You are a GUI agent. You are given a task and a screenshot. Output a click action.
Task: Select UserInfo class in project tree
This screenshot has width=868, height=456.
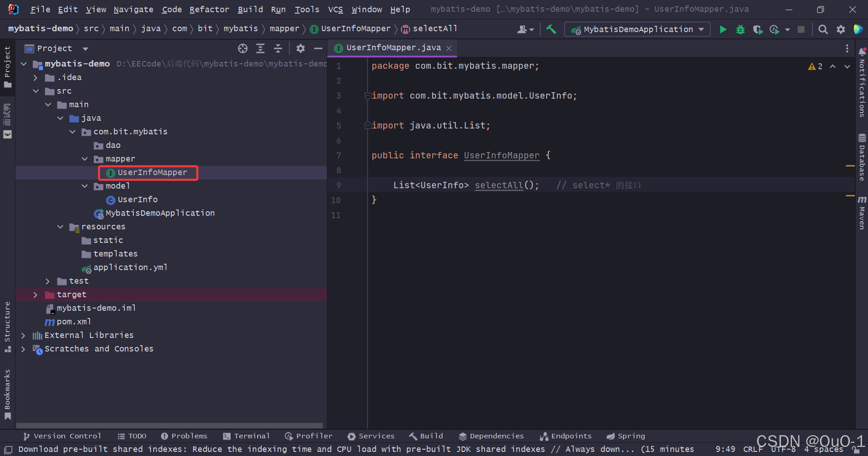[137, 200]
